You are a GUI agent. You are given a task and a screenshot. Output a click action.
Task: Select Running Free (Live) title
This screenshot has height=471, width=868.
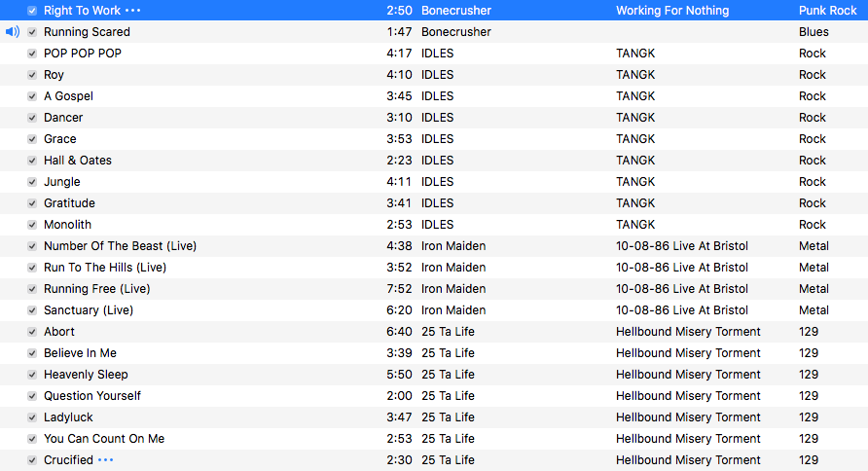point(97,289)
